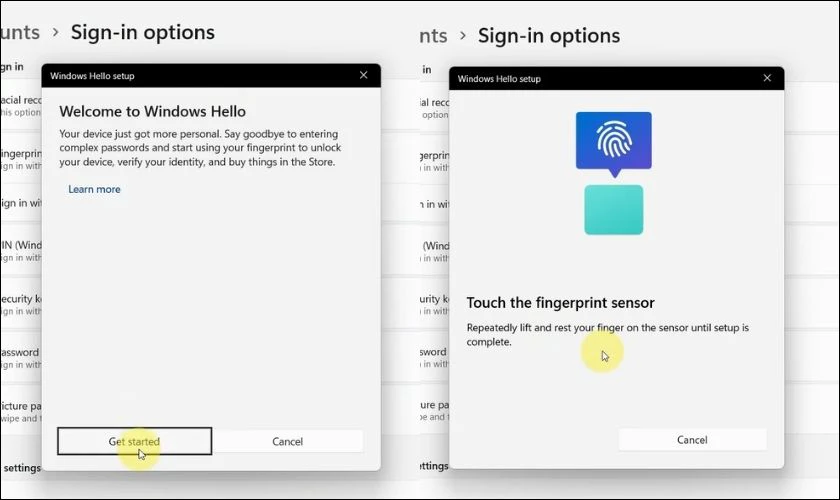
Task: Select 'Welcome to Windows Hello' heading
Action: pyautogui.click(x=153, y=111)
